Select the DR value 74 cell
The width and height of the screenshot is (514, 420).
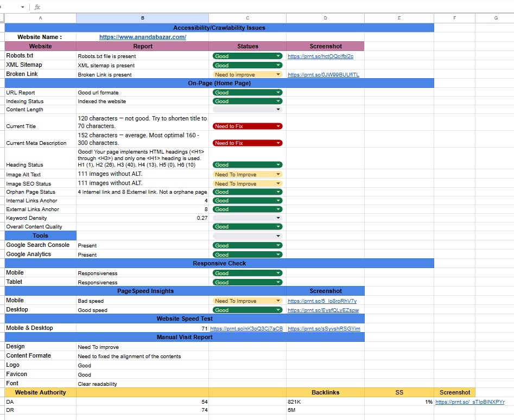tap(143, 410)
